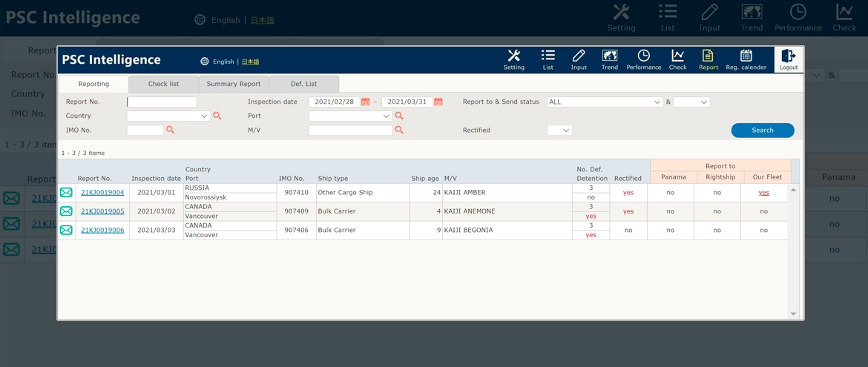This screenshot has height=367, width=868.
Task: Click the end inspection date field 2021/03/31
Action: (x=407, y=102)
